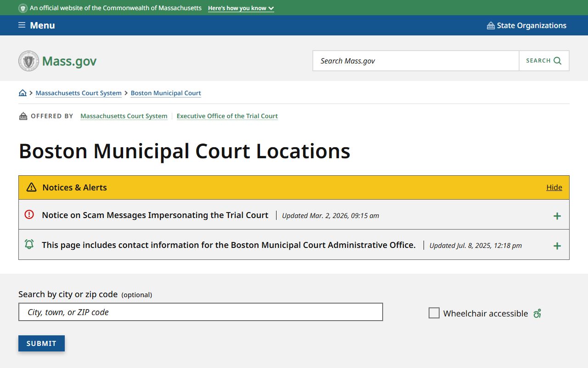Click the Submit button
This screenshot has height=368, width=588.
pyautogui.click(x=41, y=343)
